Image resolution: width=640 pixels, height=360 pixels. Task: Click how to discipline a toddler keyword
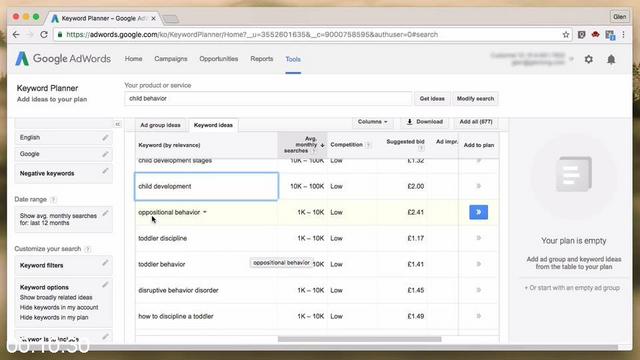(176, 316)
